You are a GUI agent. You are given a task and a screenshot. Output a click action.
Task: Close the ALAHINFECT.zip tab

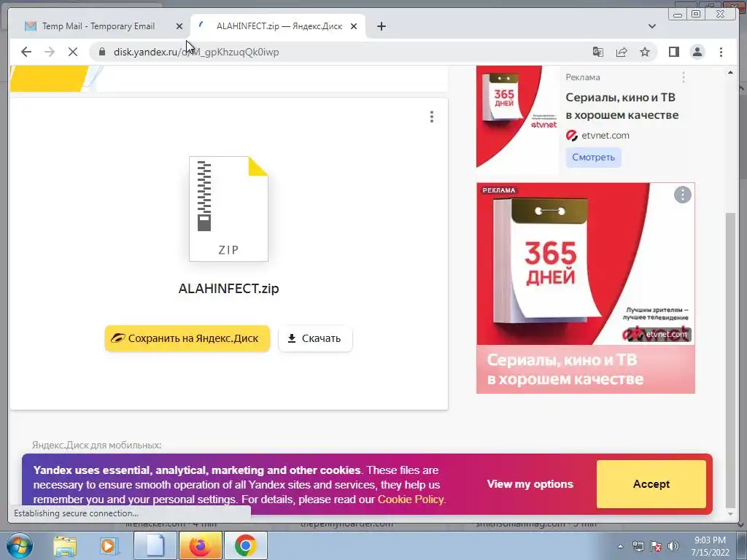(x=354, y=26)
